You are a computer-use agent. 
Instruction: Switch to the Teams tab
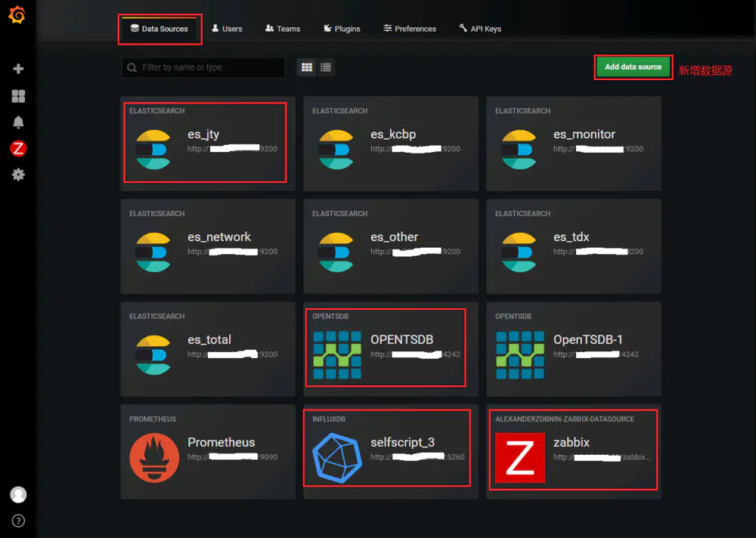tap(283, 29)
